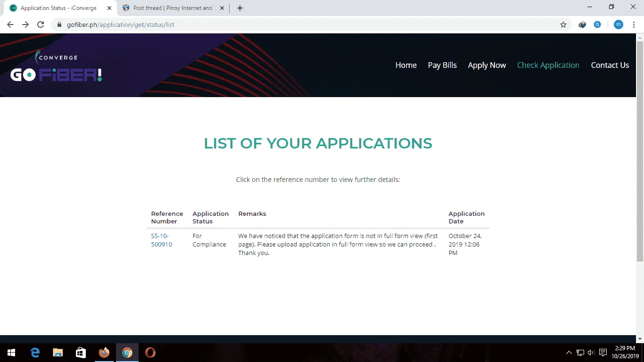Open the Opera icon in taskbar
Viewport: 644px width, 362px height.
150,353
